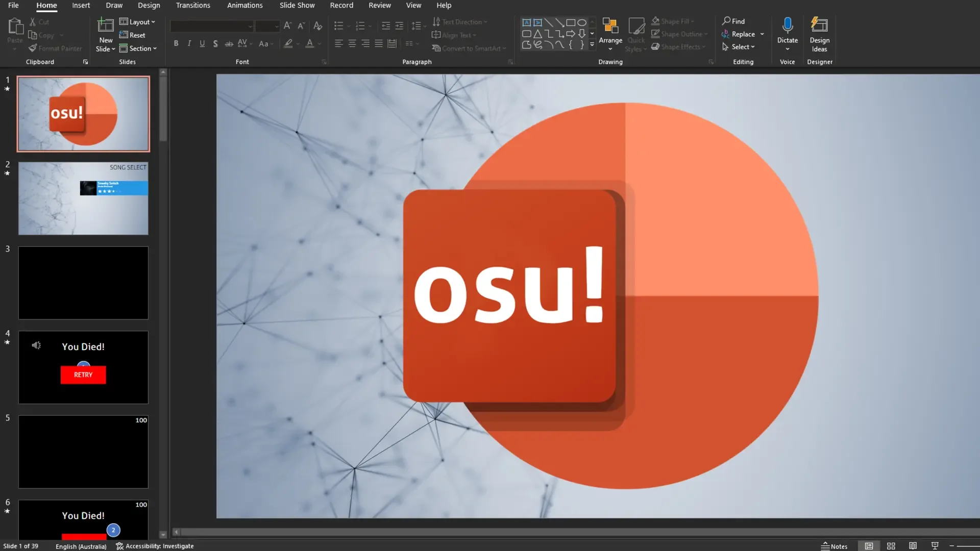The width and height of the screenshot is (980, 551).
Task: Open the Select dropdown in Editing
Action: click(x=738, y=47)
